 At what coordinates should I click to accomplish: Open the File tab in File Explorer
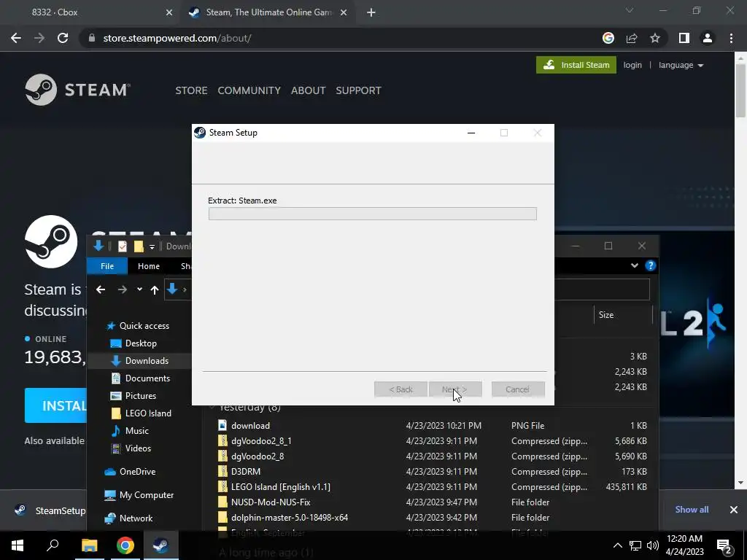click(x=107, y=266)
